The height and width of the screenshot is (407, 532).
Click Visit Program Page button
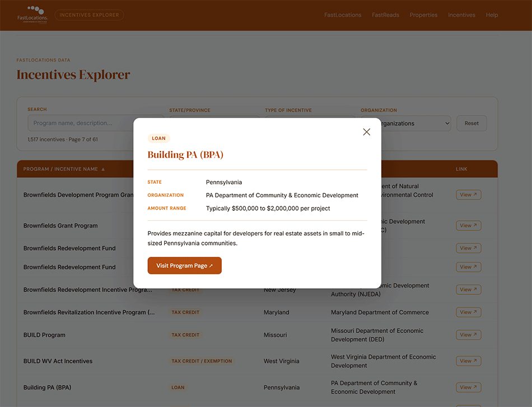click(185, 265)
